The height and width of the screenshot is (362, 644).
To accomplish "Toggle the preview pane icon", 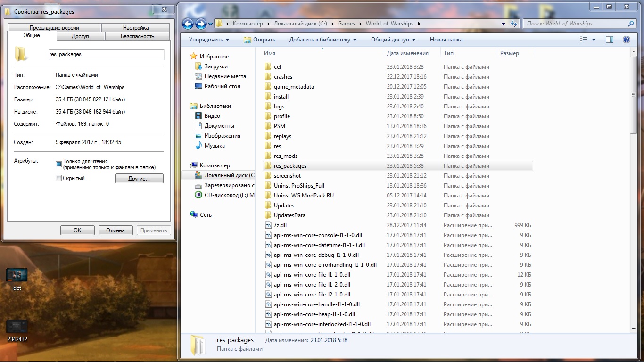I will pos(609,40).
